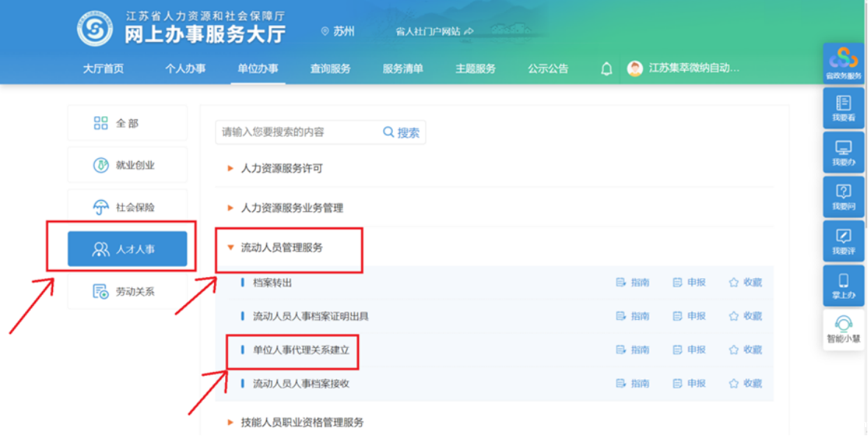Click the notification bell icon
This screenshot has width=868, height=436.
point(606,69)
